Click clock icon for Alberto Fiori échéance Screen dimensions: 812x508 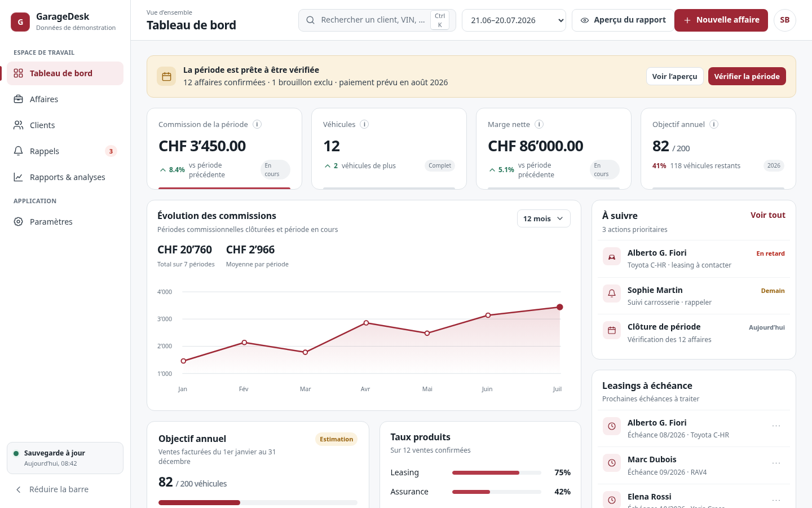pyautogui.click(x=612, y=426)
